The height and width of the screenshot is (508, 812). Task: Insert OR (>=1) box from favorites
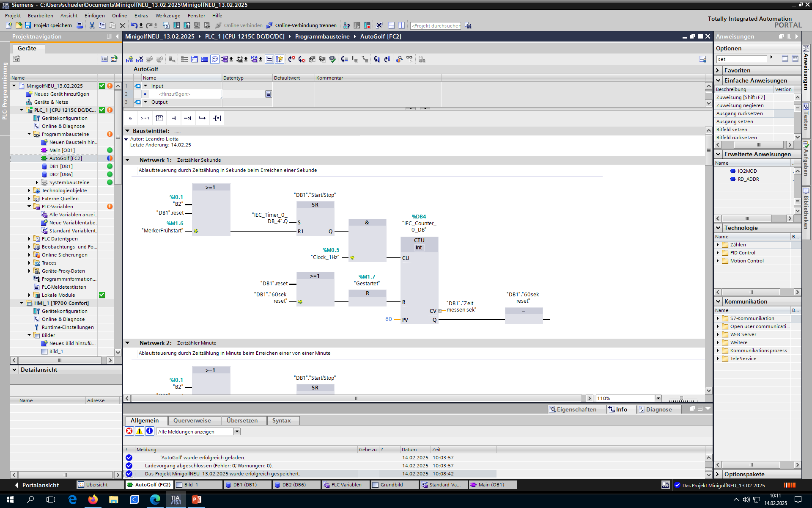coord(145,118)
